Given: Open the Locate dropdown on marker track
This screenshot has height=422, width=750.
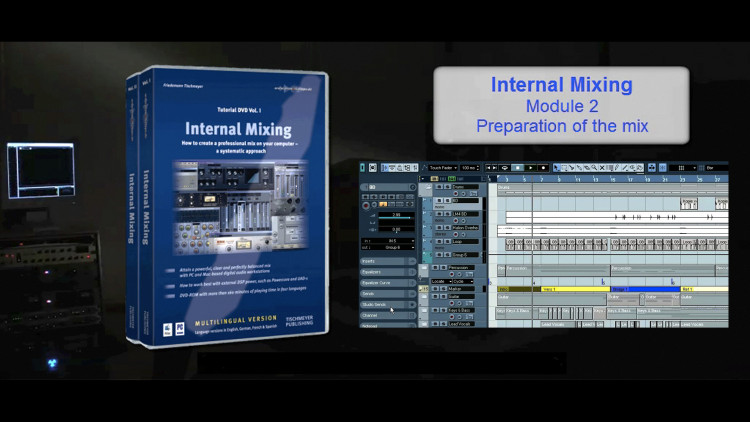Looking at the screenshot, I should point(441,282).
